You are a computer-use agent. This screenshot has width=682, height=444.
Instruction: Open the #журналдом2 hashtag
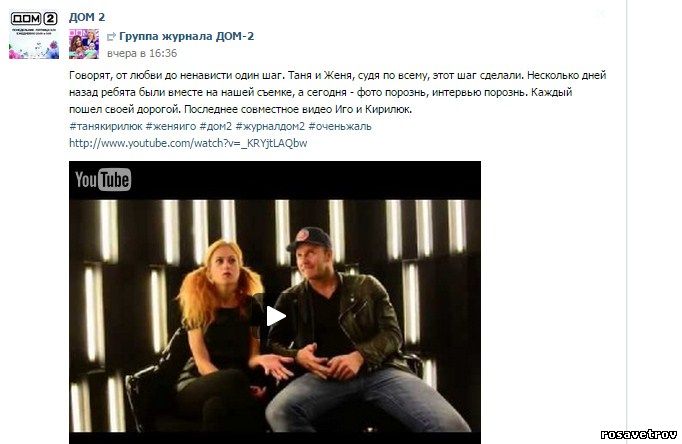point(270,127)
